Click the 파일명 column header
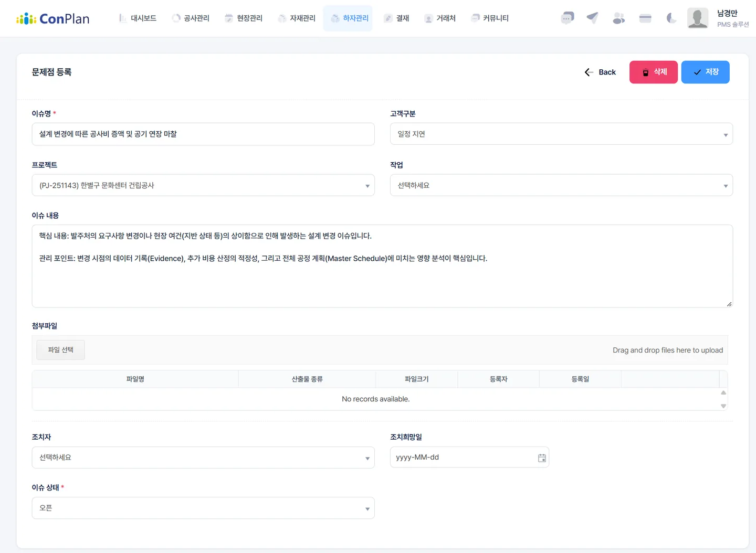This screenshot has height=553, width=756. click(x=135, y=379)
